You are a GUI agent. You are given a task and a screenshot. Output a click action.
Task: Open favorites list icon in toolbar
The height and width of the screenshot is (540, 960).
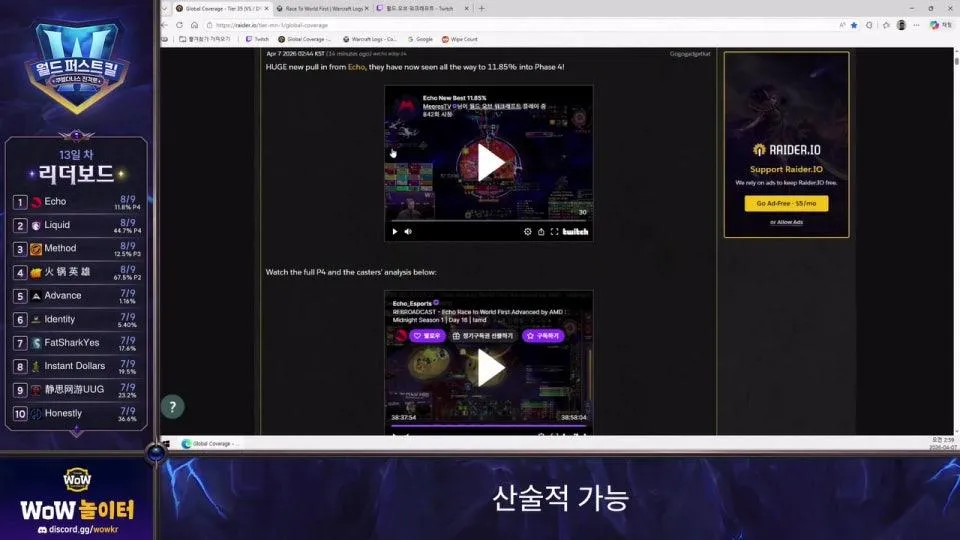(886, 25)
